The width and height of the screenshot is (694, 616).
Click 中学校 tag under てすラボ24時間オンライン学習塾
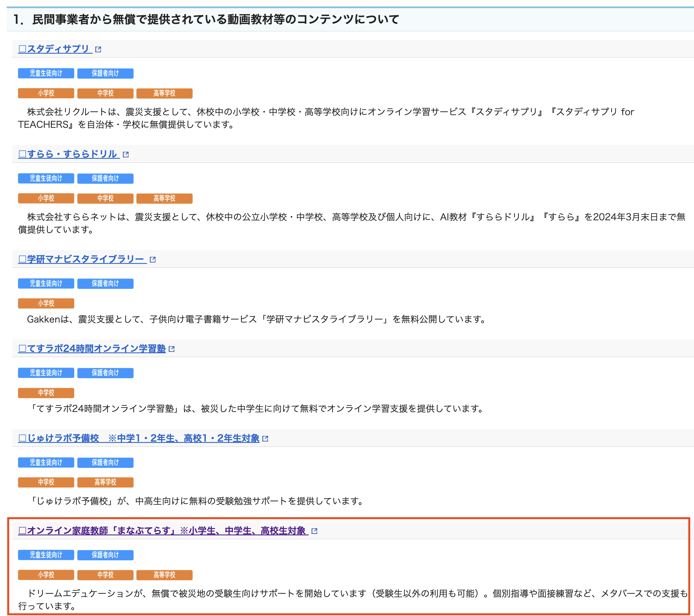[46, 393]
